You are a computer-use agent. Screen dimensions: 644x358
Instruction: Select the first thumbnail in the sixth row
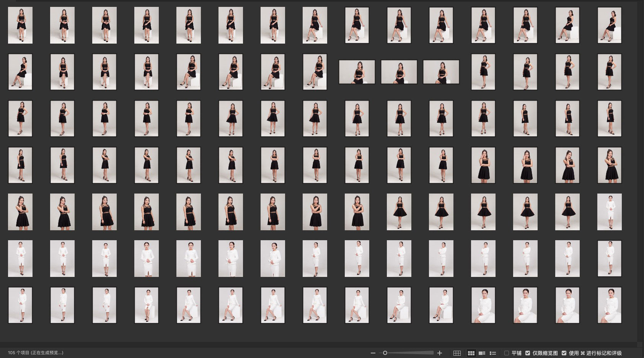[20, 259]
